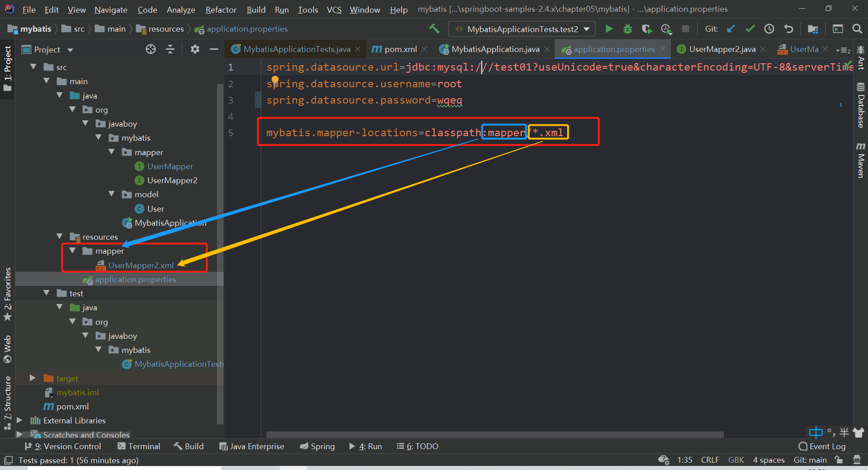Start debugging with the bug icon
This screenshot has width=868, height=470.
(x=627, y=29)
